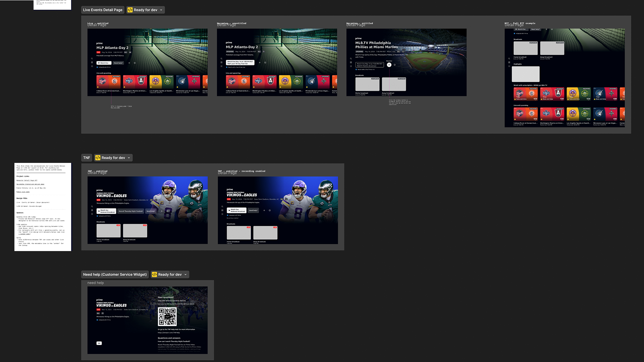The height and width of the screenshot is (362, 644).
Task: Click Record Thursday Night Football button
Action: (130, 211)
